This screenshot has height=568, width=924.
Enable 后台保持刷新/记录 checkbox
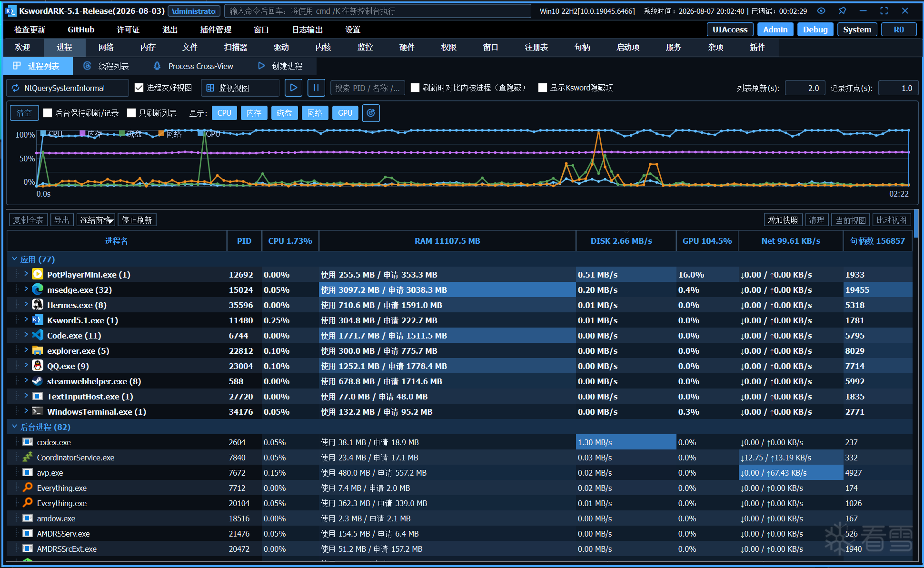[x=48, y=113]
